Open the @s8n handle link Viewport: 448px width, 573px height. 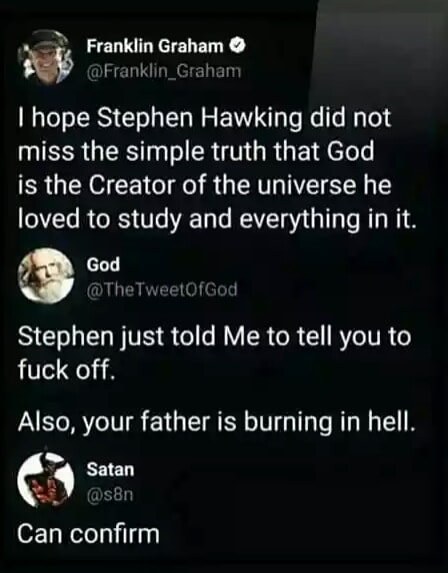point(110,494)
